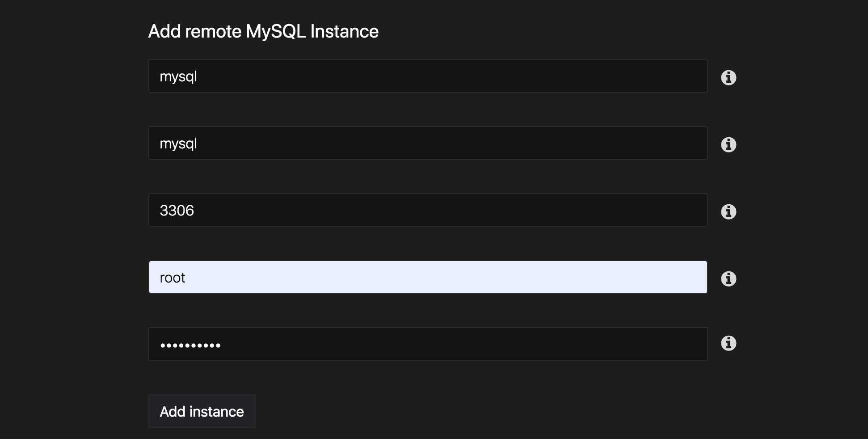The image size is (868, 439).
Task: Click on the root text value
Action: [x=173, y=278]
